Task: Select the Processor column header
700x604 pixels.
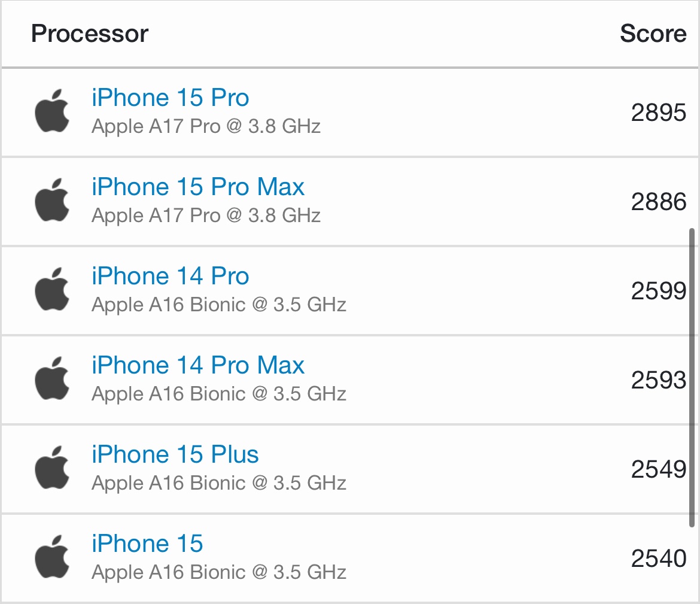Action: 90,34
